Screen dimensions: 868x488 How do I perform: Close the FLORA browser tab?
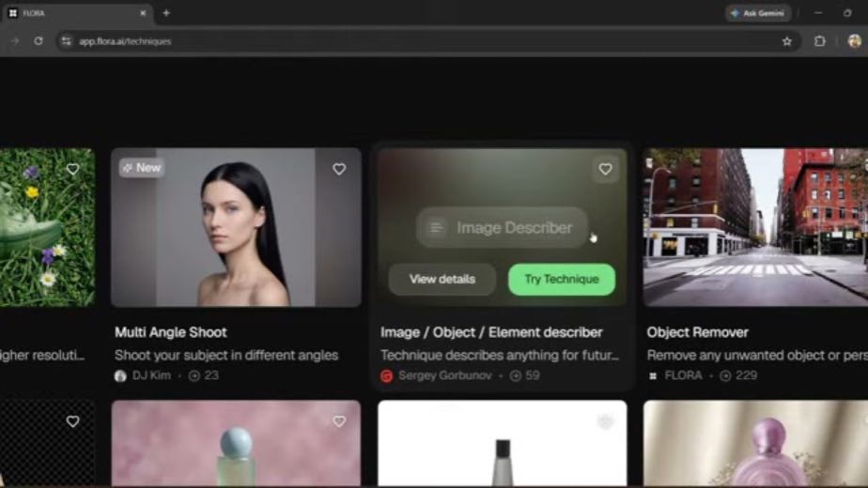point(143,13)
